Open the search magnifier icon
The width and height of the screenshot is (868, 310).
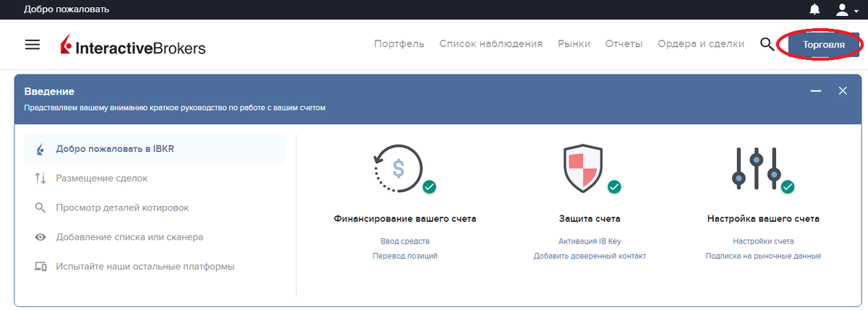click(767, 44)
